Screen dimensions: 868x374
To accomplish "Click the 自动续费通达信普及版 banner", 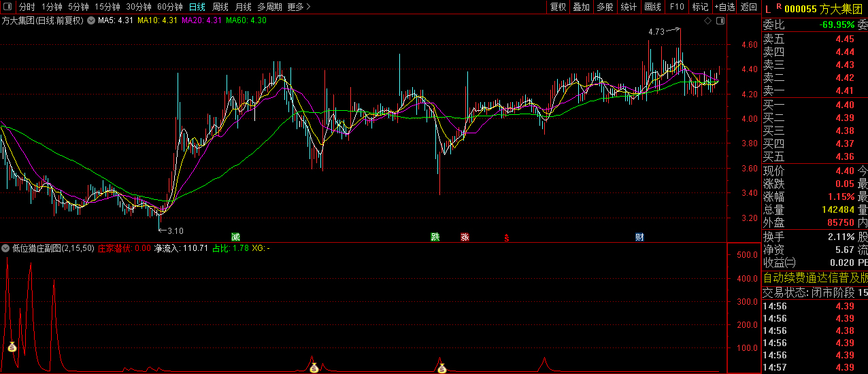I will [x=815, y=277].
